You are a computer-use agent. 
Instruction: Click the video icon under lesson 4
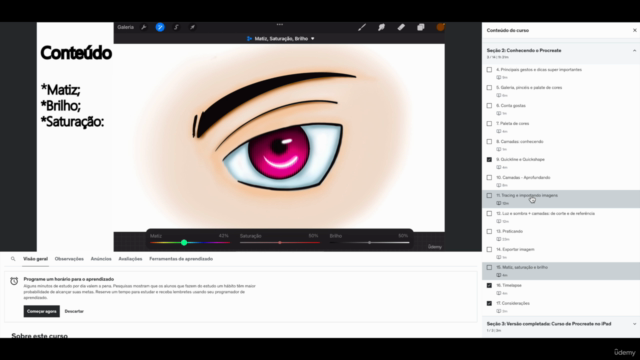pos(499,77)
